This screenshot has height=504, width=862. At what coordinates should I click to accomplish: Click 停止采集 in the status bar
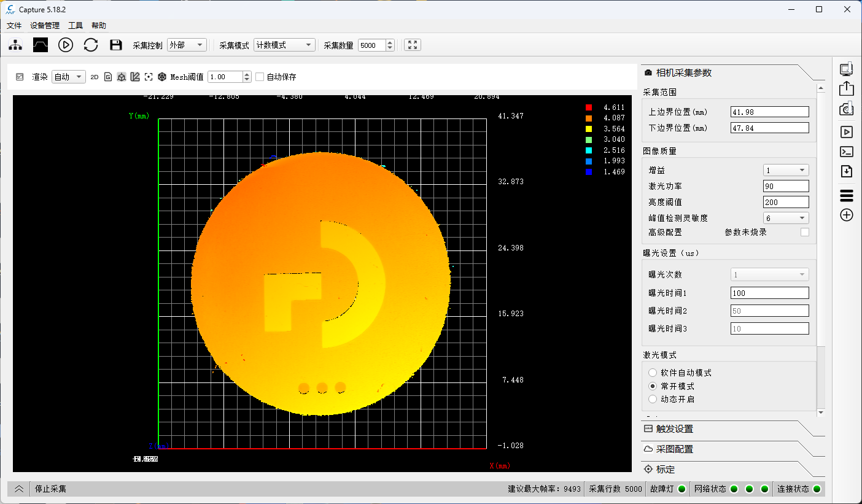point(50,489)
